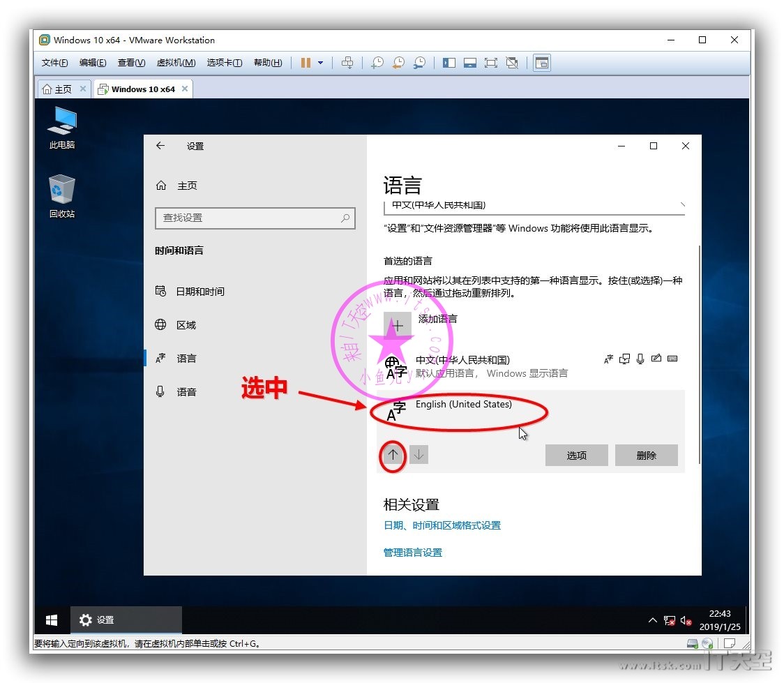Screen dimensions: 784x683
Task: Toggle the VMware library sidebar view icon
Action: (449, 63)
